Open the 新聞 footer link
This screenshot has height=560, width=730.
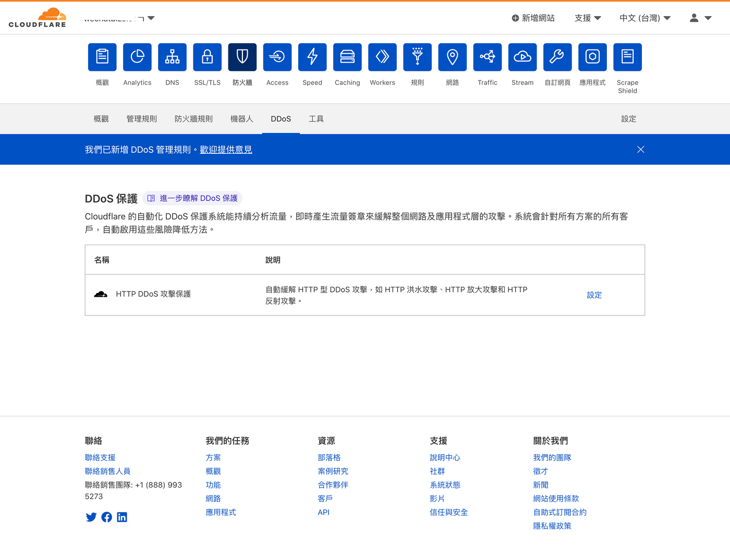541,485
